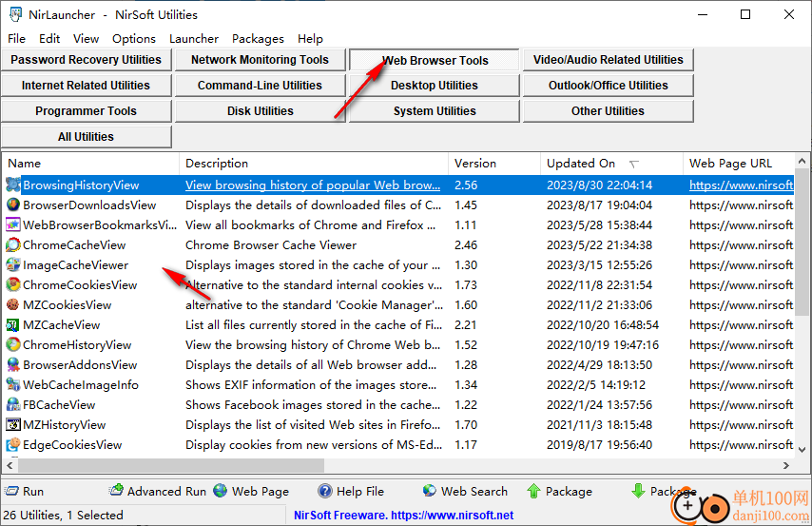Click the MZCookiesView cookie icon
This screenshot has height=526, width=812.
click(x=13, y=304)
